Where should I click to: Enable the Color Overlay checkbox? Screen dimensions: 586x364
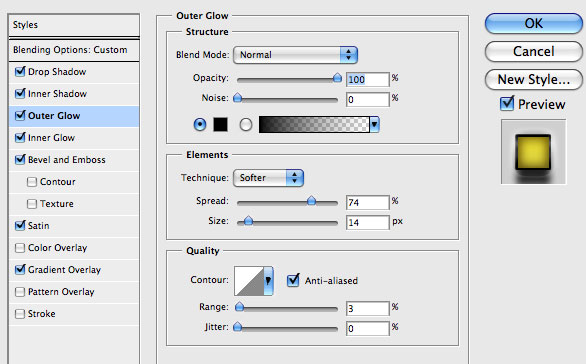[20, 248]
